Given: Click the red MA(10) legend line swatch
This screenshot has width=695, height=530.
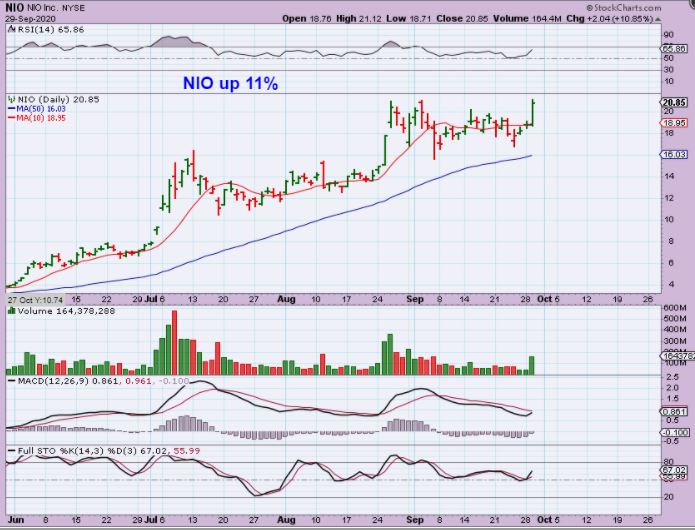Looking at the screenshot, I should [x=12, y=118].
